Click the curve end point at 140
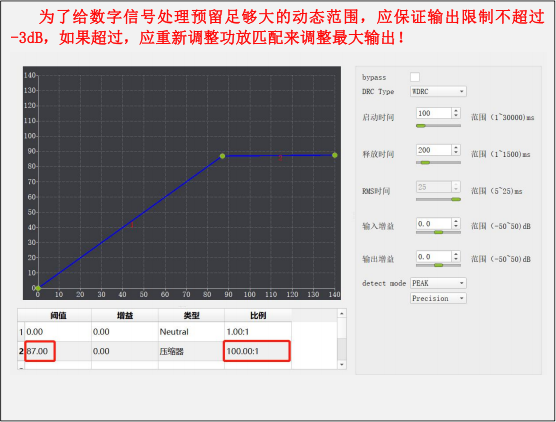The width and height of the screenshot is (556, 422). (x=334, y=155)
